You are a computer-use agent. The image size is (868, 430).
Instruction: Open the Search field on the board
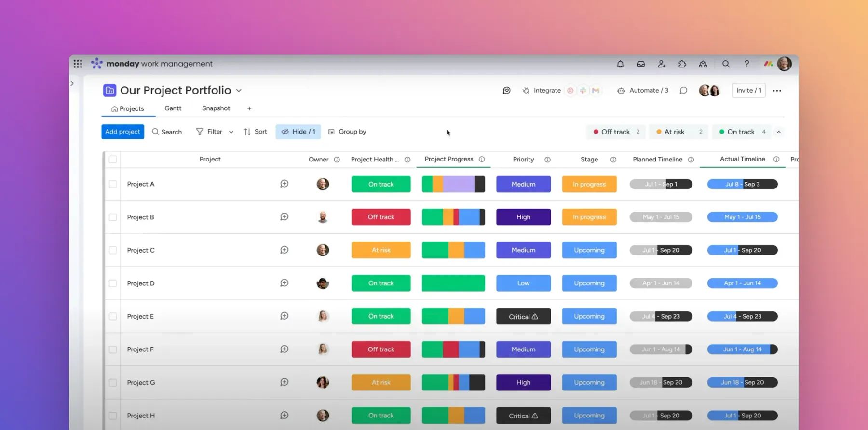tap(167, 132)
